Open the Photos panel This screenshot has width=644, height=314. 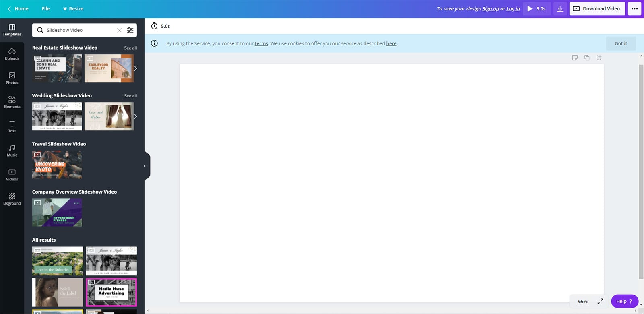pos(12,78)
